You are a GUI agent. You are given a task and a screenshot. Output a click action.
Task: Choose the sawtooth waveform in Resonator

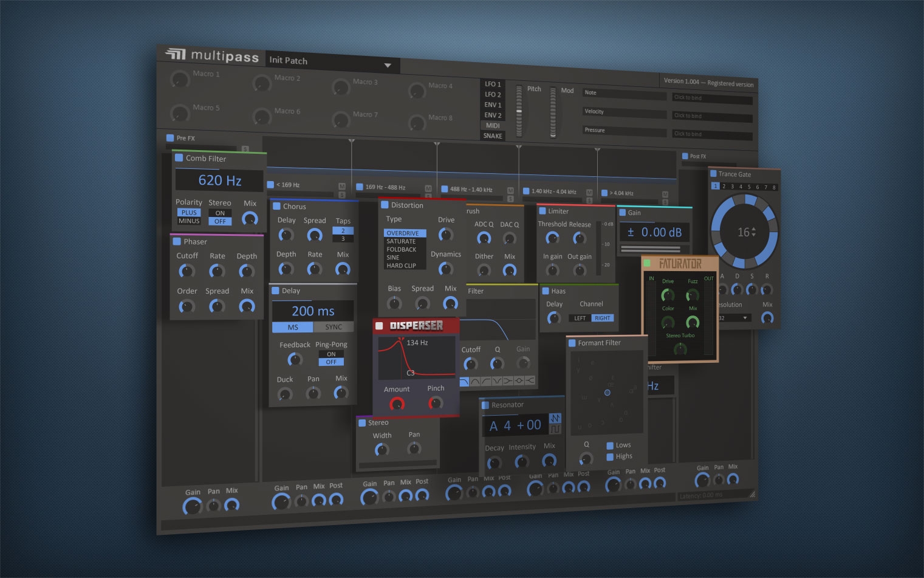tap(555, 418)
